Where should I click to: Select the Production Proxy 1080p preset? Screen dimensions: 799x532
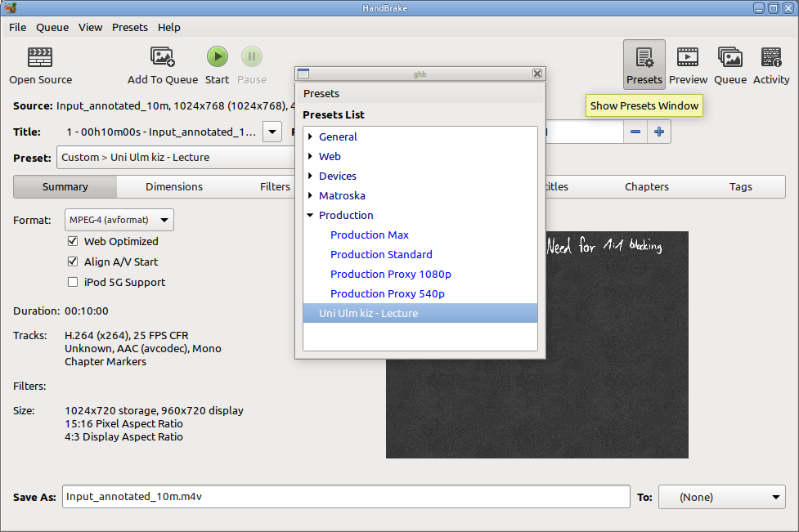(x=390, y=275)
